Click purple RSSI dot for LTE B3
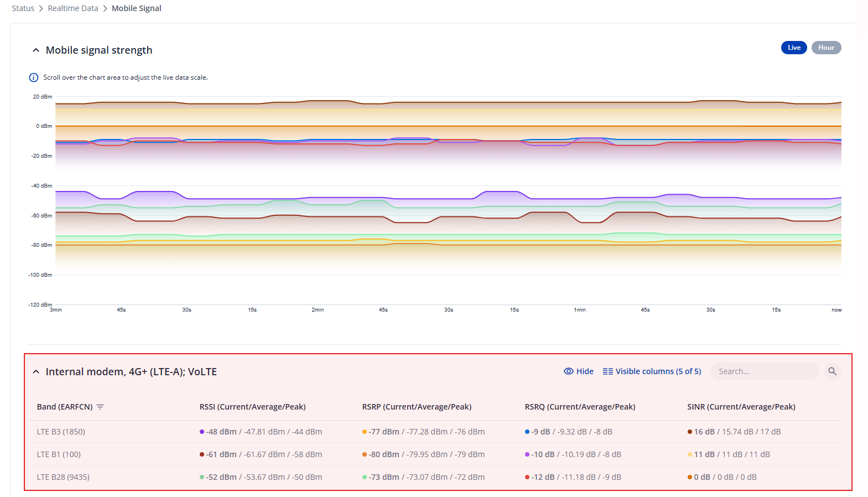The width and height of the screenshot is (868, 497). coord(202,432)
